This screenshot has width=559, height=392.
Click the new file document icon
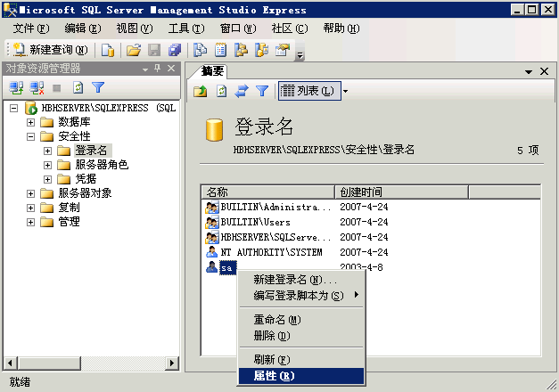[x=108, y=50]
